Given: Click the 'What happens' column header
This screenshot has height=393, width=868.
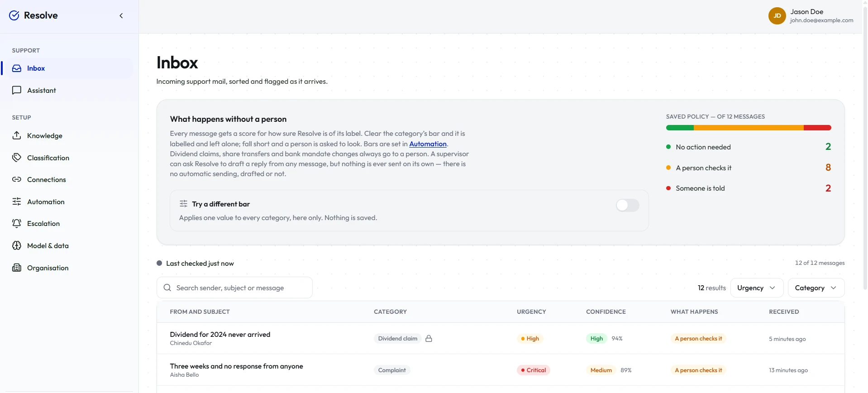Looking at the screenshot, I should click(694, 312).
